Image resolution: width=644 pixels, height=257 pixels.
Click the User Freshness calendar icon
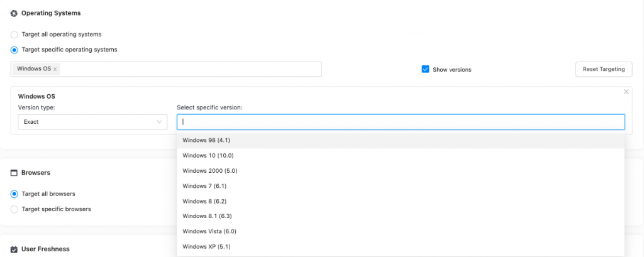(x=14, y=249)
